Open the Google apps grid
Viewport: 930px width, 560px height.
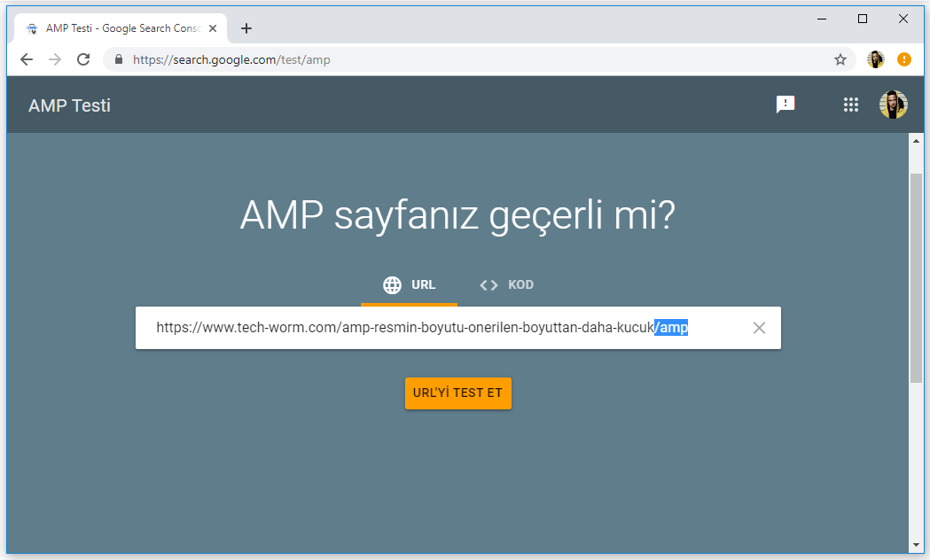tap(851, 105)
